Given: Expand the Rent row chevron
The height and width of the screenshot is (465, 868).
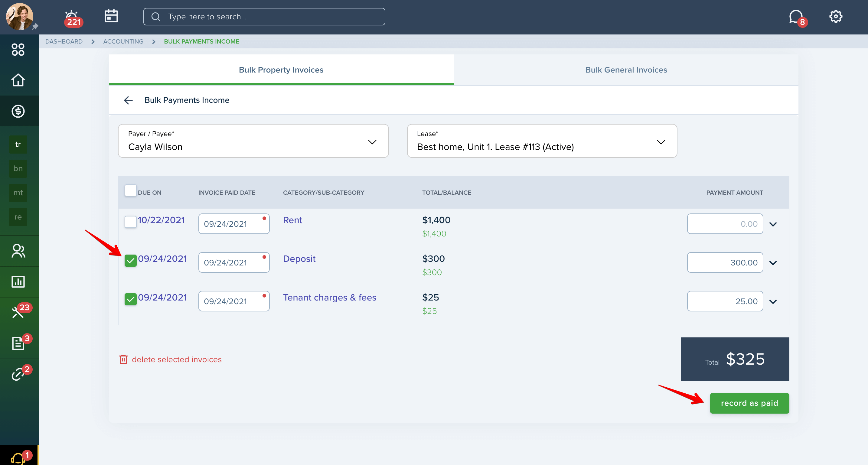Looking at the screenshot, I should tap(773, 224).
